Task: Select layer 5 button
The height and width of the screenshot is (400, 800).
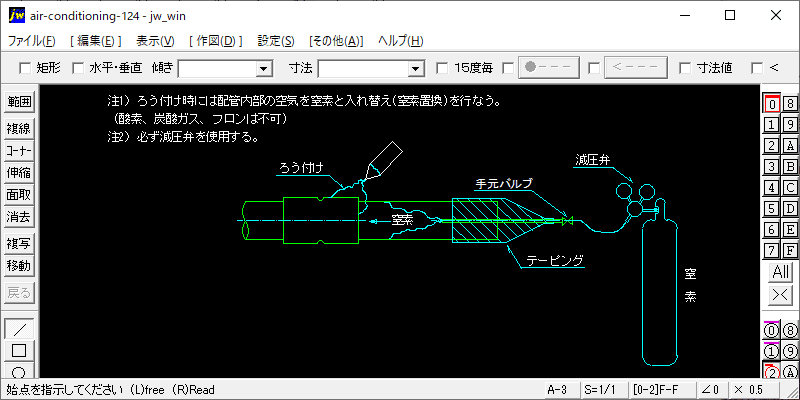Action: [772, 208]
